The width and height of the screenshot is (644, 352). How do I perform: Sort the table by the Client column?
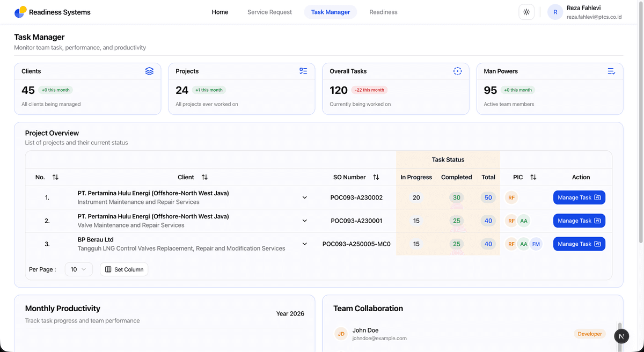pyautogui.click(x=204, y=177)
